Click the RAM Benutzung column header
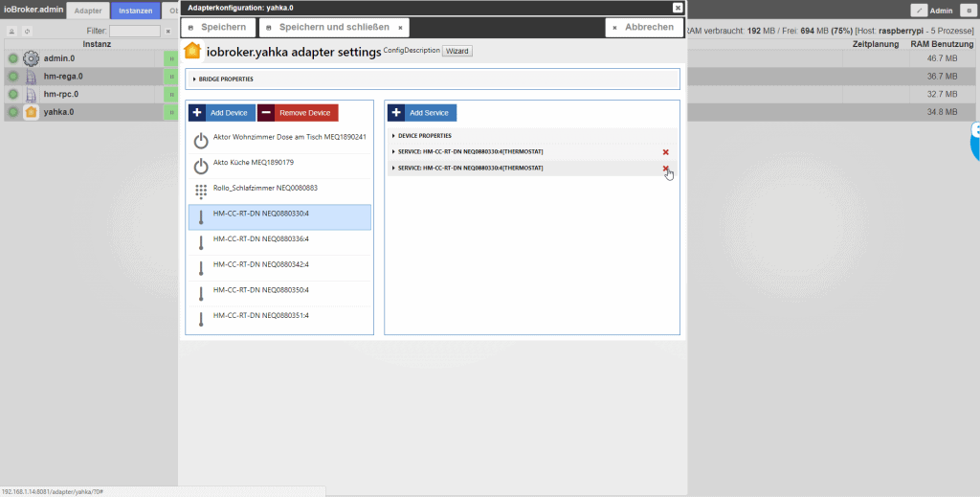 click(942, 44)
